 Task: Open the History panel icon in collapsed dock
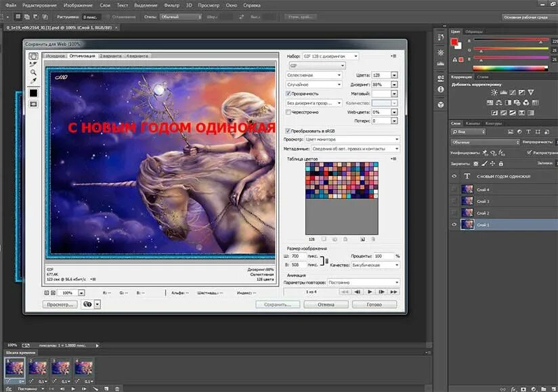(441, 37)
